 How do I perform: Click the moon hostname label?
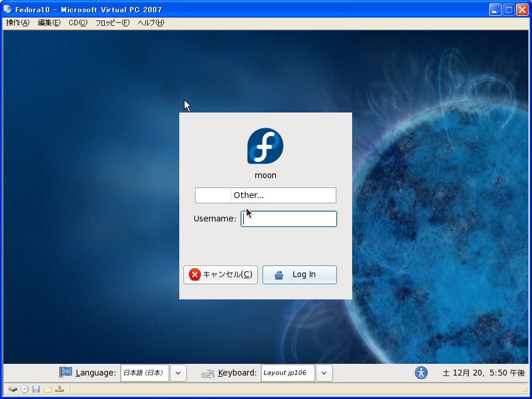tap(265, 175)
